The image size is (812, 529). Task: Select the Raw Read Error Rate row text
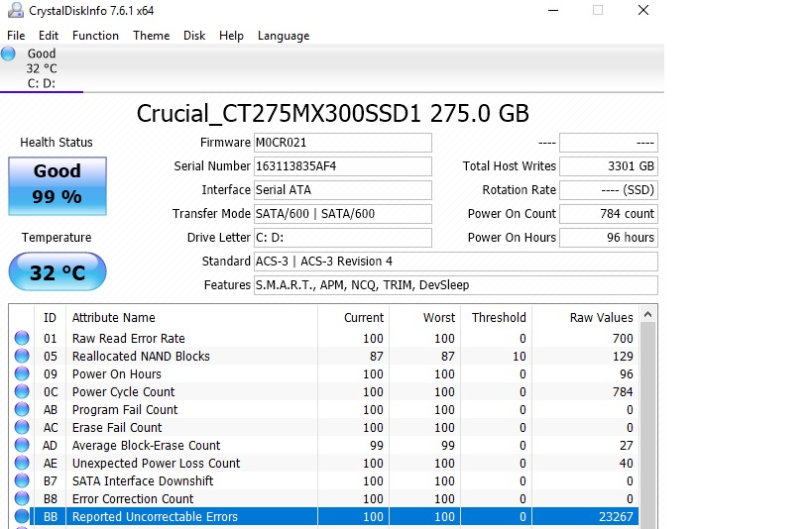pos(129,338)
